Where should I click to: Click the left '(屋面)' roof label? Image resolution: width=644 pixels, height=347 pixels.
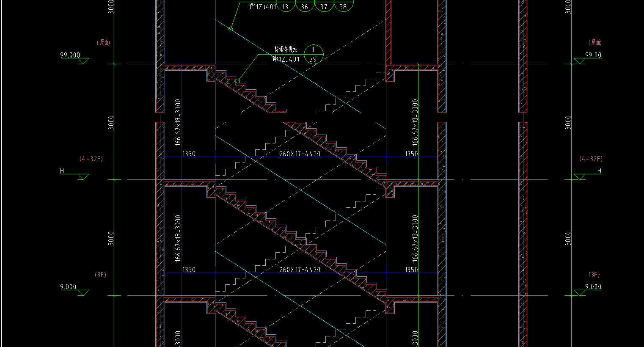coord(104,43)
